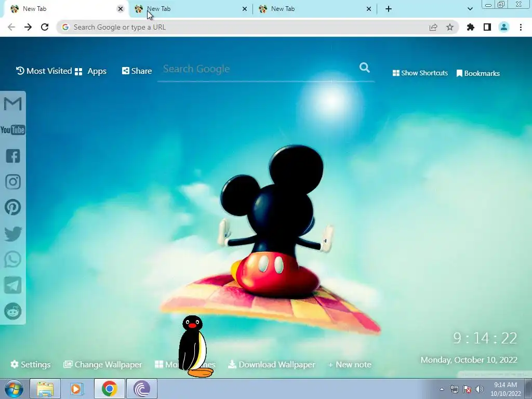Image resolution: width=532 pixels, height=399 pixels.
Task: Click the taskbar clock and date
Action: click(506, 389)
